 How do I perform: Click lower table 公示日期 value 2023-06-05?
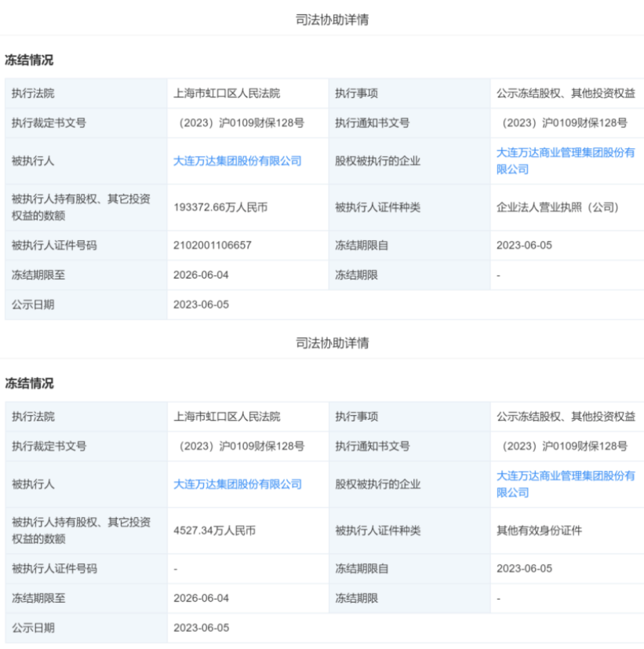click(x=201, y=629)
